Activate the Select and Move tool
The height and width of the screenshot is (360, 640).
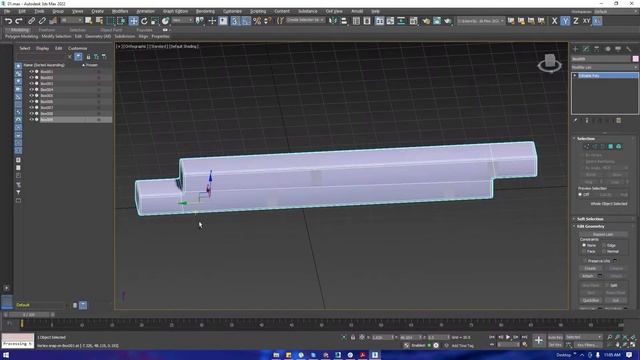pyautogui.click(x=133, y=21)
